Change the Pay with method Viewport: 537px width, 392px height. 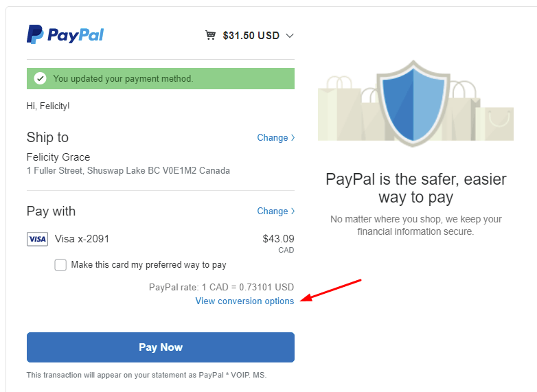click(275, 211)
